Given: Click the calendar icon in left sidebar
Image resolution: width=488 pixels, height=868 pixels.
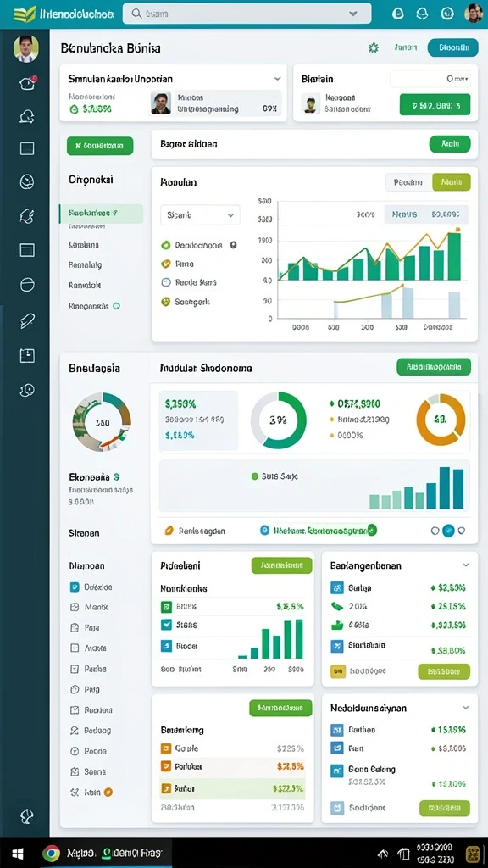Looking at the screenshot, I should click(27, 355).
